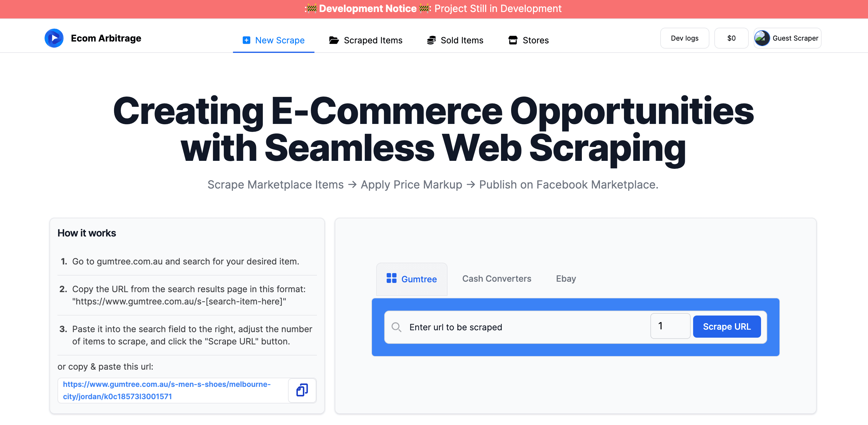Click the Scrape URL button
The image size is (868, 425).
(727, 326)
